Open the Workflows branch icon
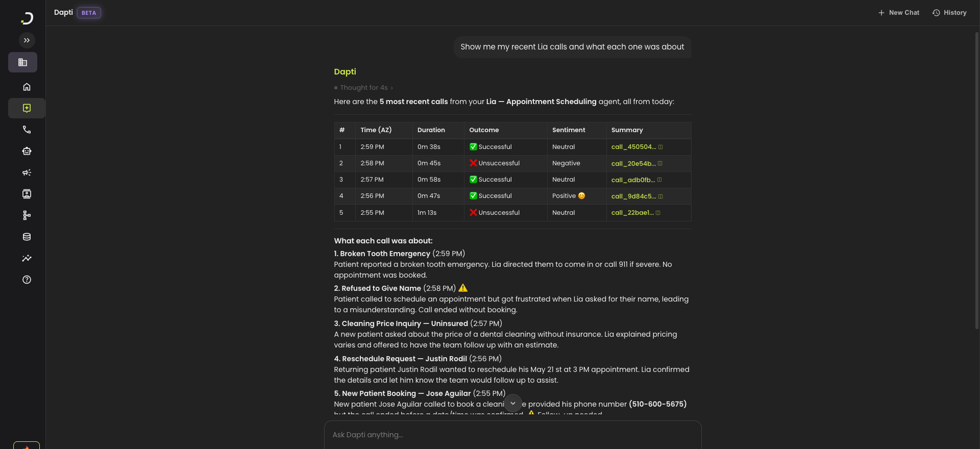The width and height of the screenshot is (980, 449). click(27, 216)
